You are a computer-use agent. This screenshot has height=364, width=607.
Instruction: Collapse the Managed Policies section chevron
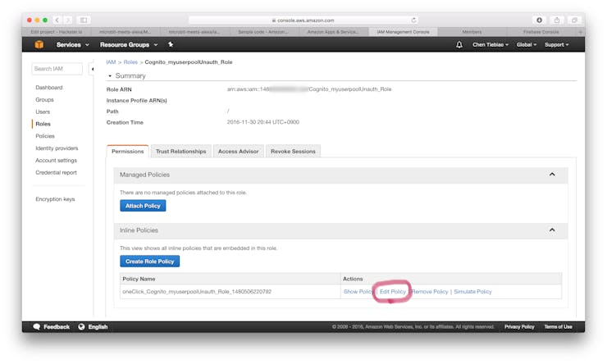(x=552, y=175)
